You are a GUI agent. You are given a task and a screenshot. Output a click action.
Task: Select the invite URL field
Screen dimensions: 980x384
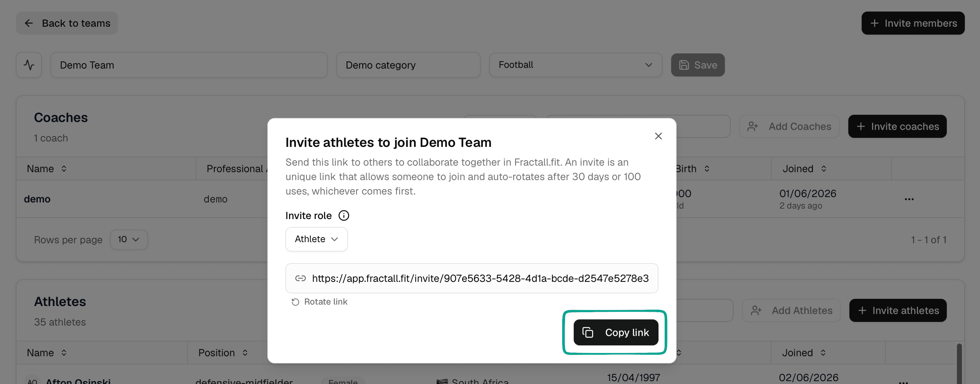[471, 278]
